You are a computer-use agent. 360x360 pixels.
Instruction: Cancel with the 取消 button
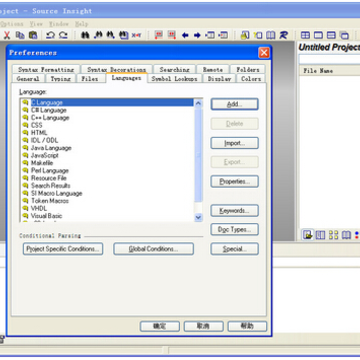click(x=203, y=326)
